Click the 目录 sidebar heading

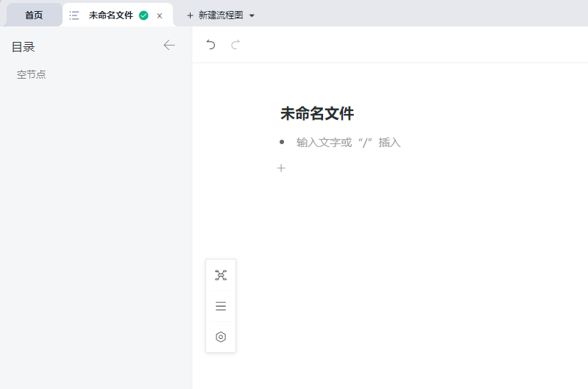click(x=24, y=47)
